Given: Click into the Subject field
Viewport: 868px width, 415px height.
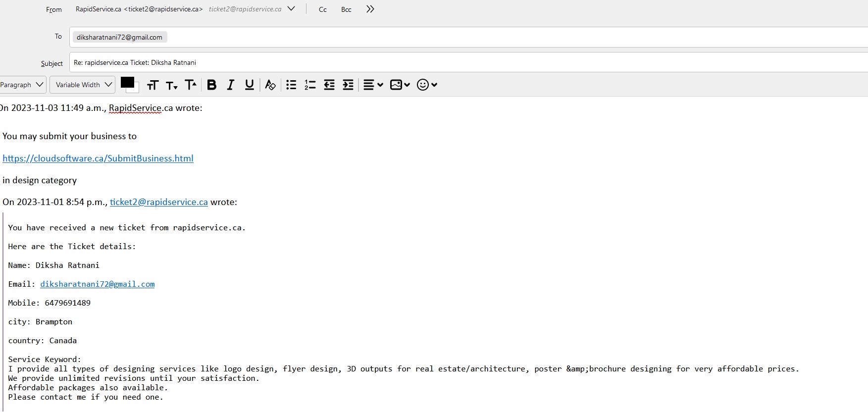Looking at the screenshot, I should point(446,62).
